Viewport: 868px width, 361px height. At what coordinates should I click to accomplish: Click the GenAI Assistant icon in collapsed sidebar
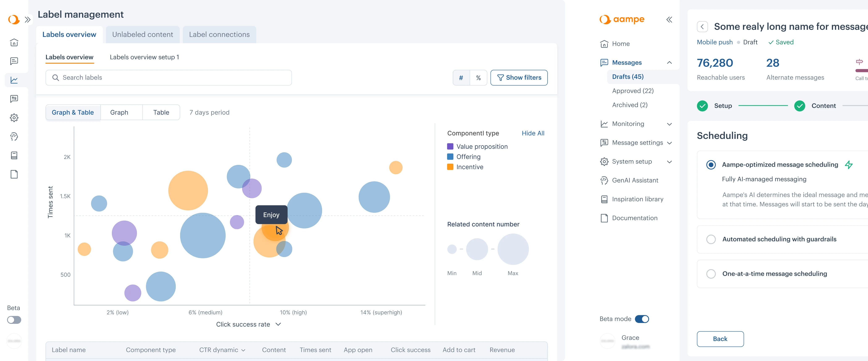[14, 137]
